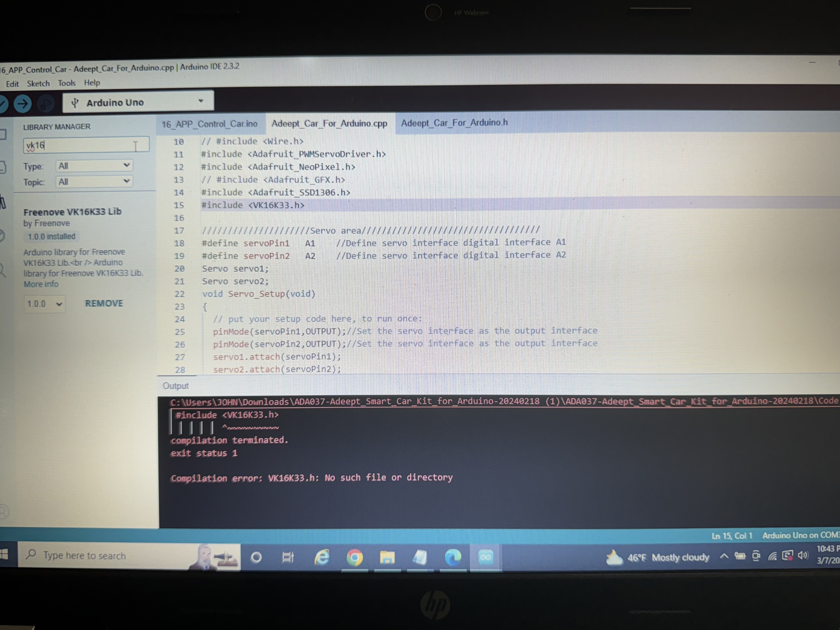Click the USB icon in board selector
840x630 pixels.
(x=75, y=103)
